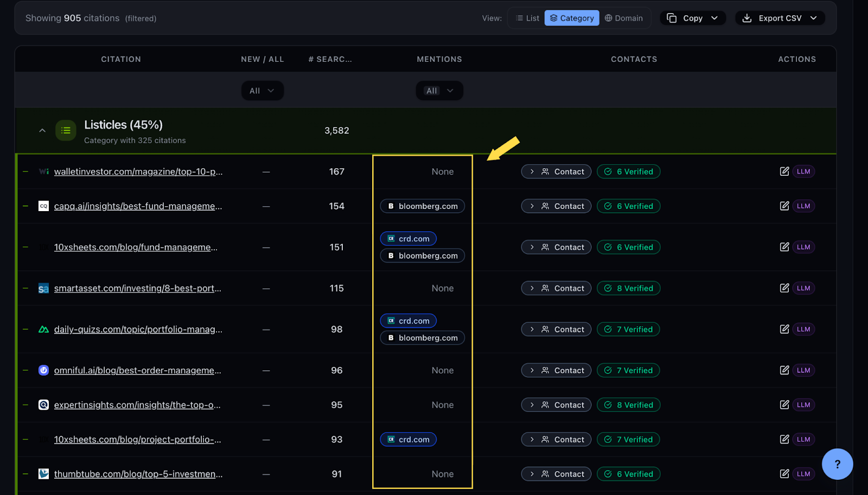
Task: Open the help question mark button
Action: [x=837, y=464]
